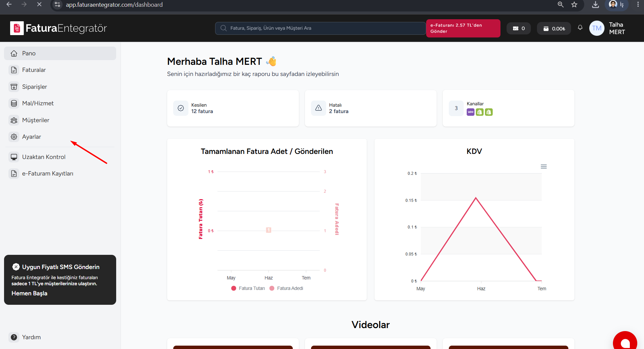This screenshot has height=349, width=644.
Task: Click the red chat support bubble
Action: [x=625, y=342]
